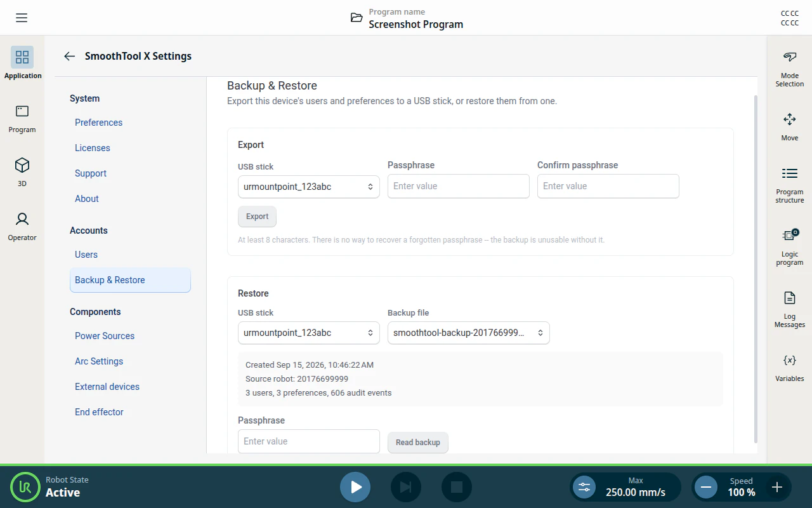812x508 pixels.
Task: Show Program structure panel
Action: click(x=790, y=185)
